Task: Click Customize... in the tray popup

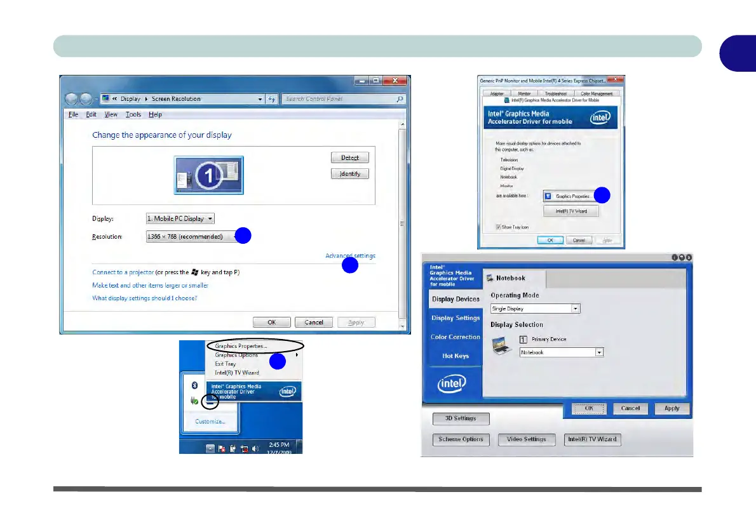Action: 210,422
